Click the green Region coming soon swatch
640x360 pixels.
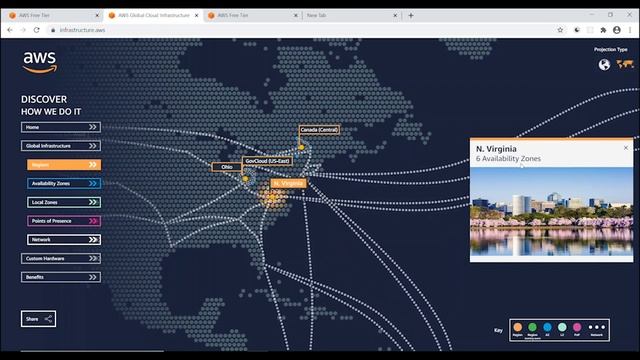(532, 327)
